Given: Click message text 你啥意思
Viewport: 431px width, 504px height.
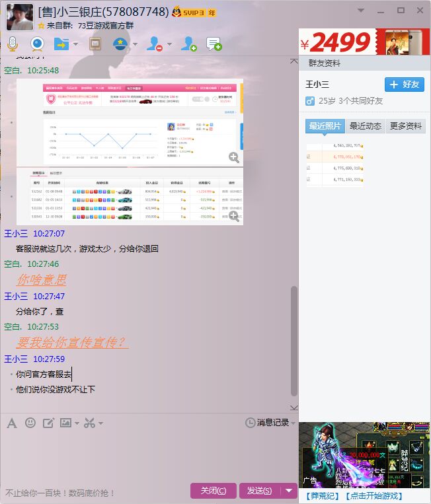Looking at the screenshot, I should (x=42, y=279).
